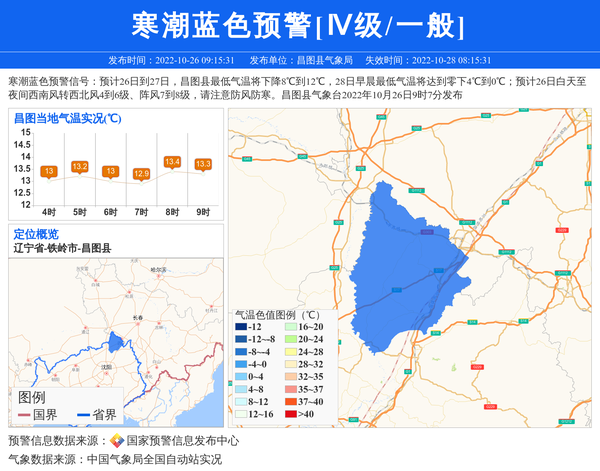600x471 pixels.
Task: Click the 定位概览 section heading
Action: point(36,234)
